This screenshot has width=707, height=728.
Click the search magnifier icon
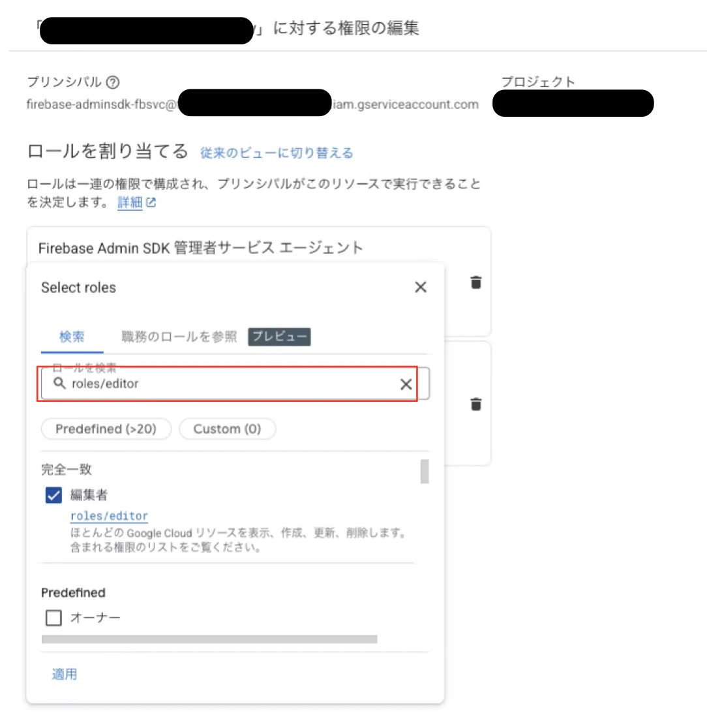[x=59, y=383]
